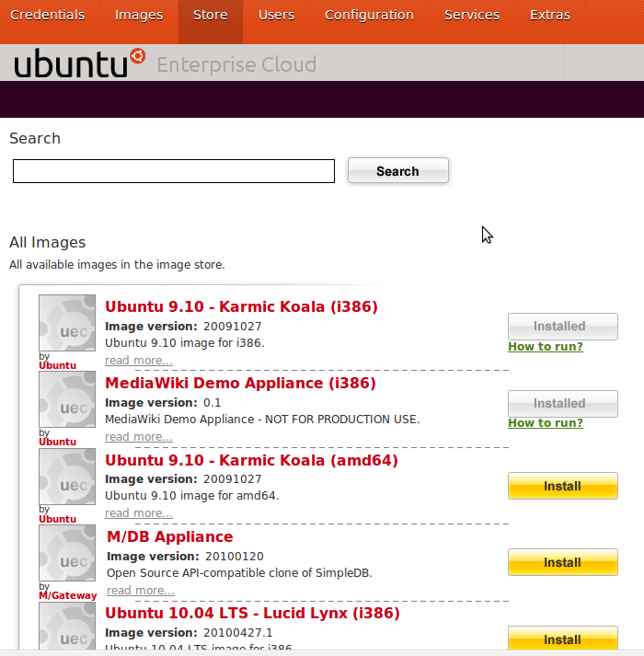The image size is (644, 656).
Task: Click uec thumbnail for MediaWiki Demo Appliance
Action: click(x=67, y=399)
